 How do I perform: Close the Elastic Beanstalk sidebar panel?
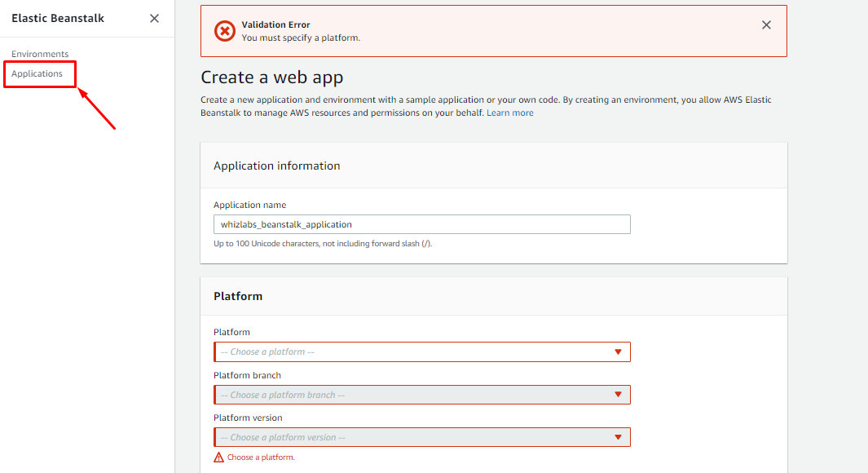point(154,18)
